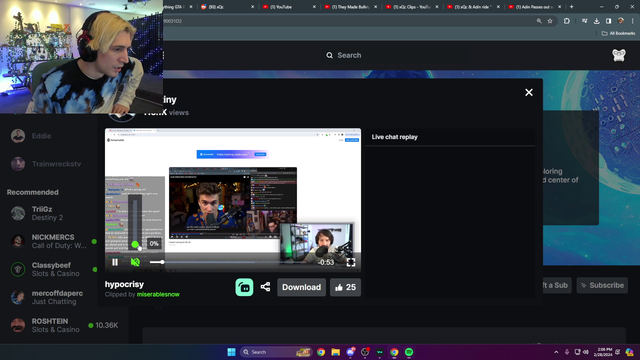This screenshot has height=360, width=640.
Task: Show hidden system tray icons chevron
Action: (x=556, y=352)
